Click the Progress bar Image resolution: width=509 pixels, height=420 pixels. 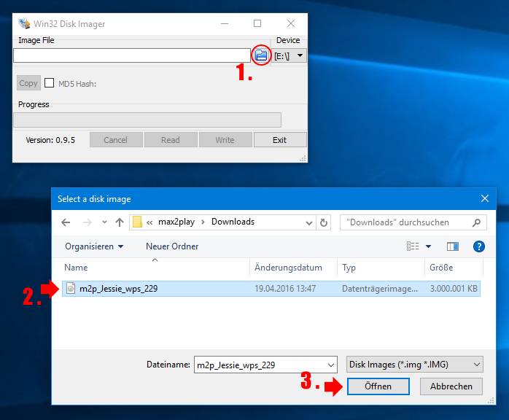[x=147, y=120]
